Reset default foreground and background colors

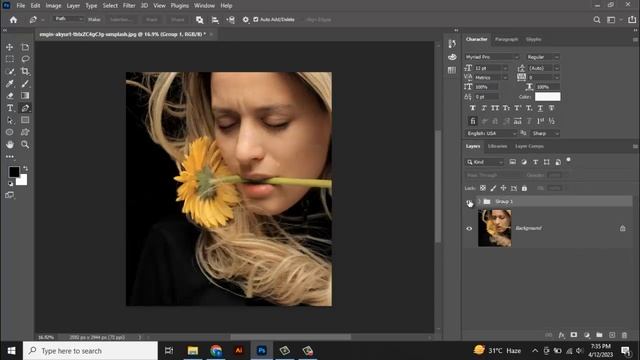click(x=10, y=184)
